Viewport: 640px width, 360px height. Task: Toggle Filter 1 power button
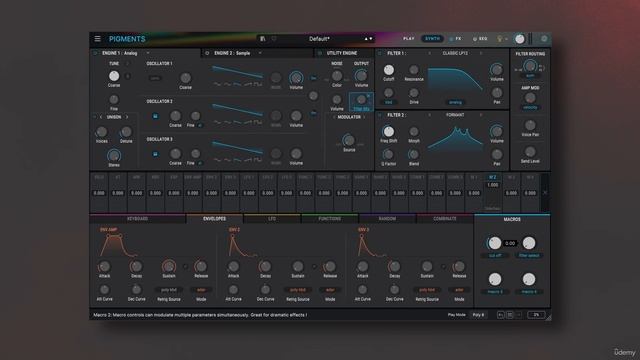[380, 53]
